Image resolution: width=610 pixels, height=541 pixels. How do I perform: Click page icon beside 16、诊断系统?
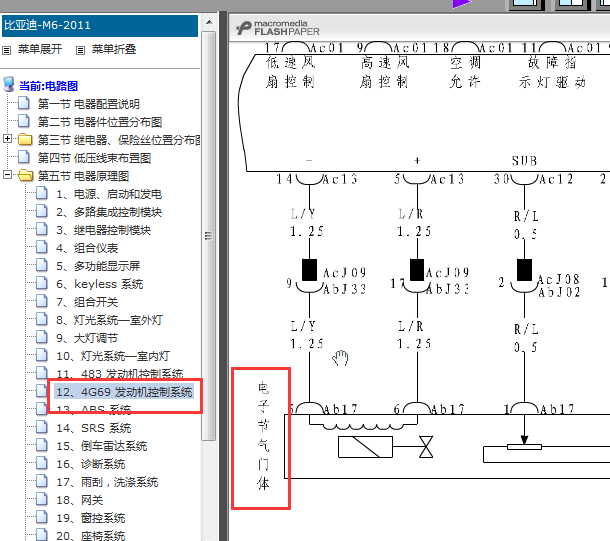pos(42,463)
